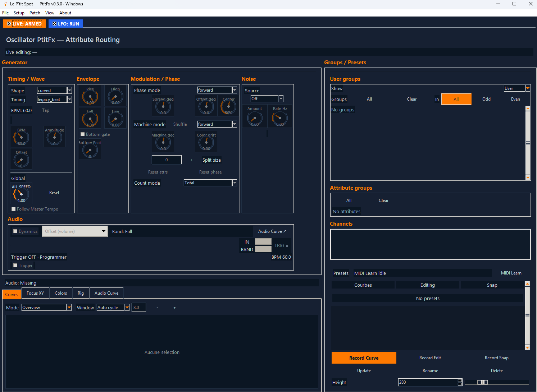
Task: Click the Record Snap button
Action: [x=496, y=358]
